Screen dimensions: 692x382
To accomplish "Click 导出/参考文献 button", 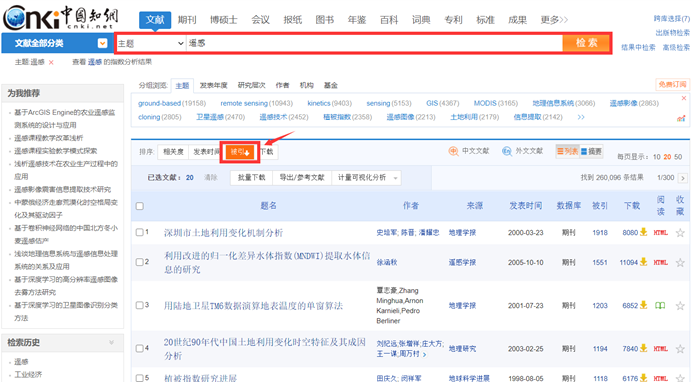I will pos(302,178).
